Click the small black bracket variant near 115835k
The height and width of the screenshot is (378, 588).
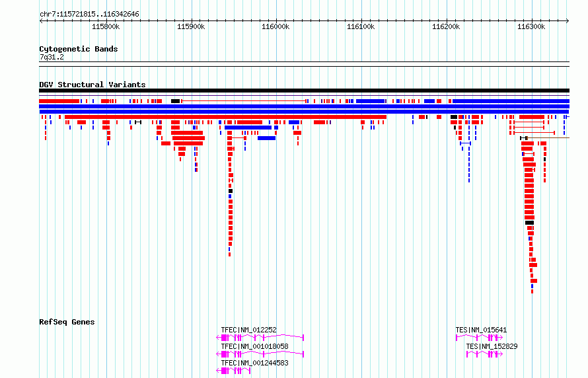pos(138,122)
